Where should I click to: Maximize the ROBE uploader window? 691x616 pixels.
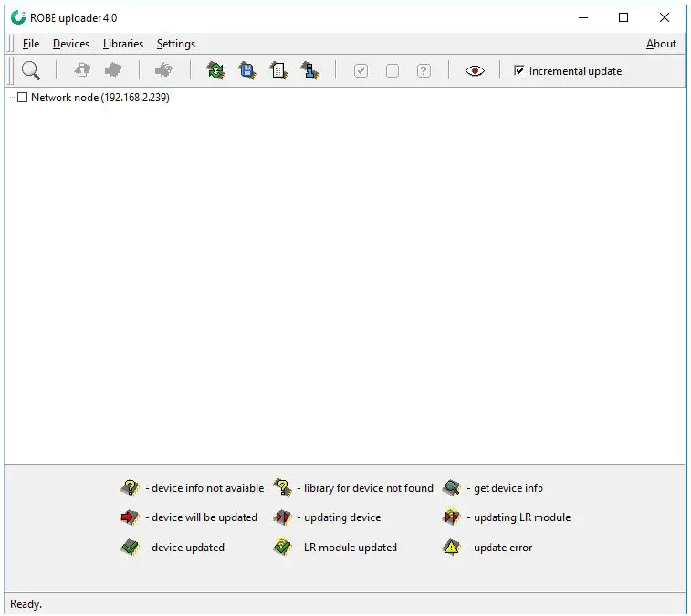(623, 17)
